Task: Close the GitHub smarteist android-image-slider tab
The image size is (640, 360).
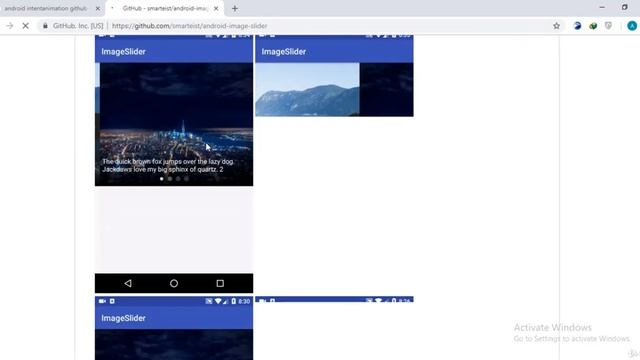Action: [x=216, y=8]
